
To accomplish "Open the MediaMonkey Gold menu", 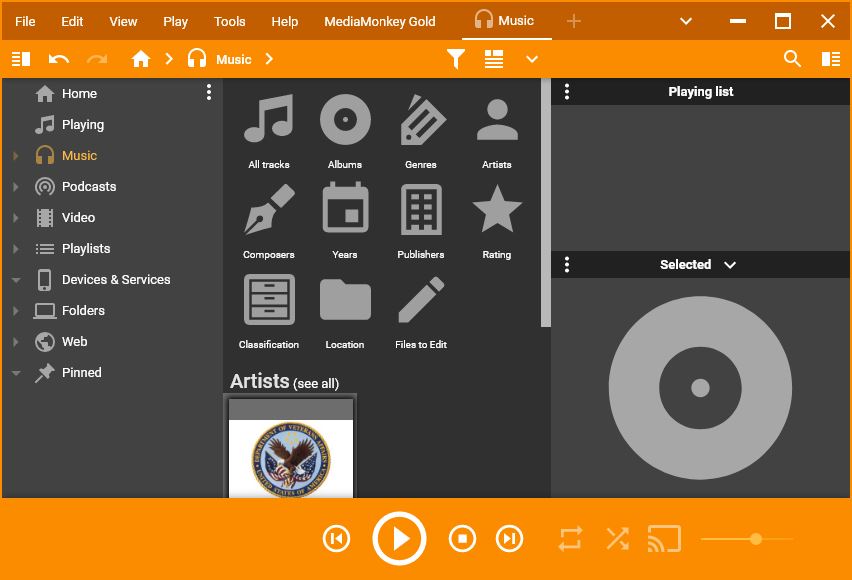I will 380,21.
